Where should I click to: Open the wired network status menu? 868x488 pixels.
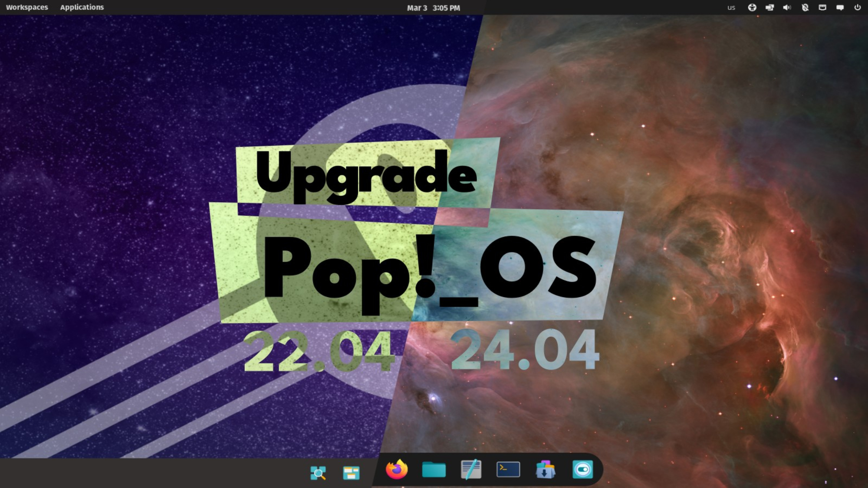822,8
